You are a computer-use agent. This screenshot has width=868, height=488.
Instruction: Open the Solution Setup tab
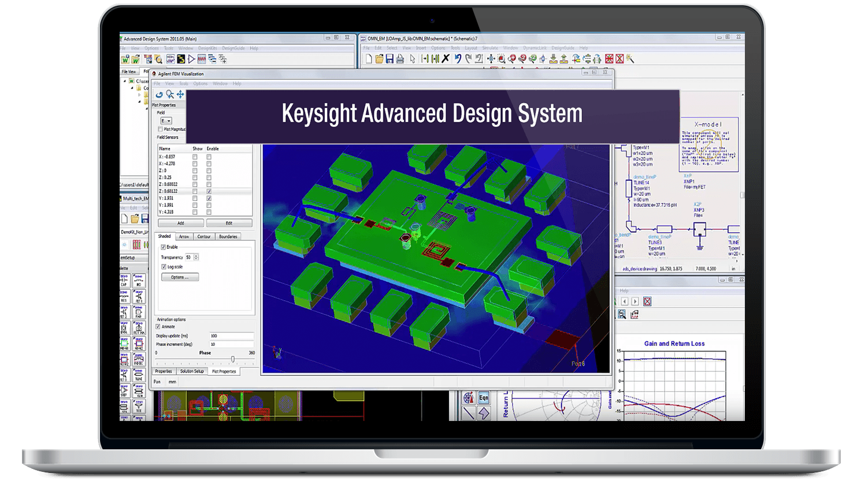point(192,371)
